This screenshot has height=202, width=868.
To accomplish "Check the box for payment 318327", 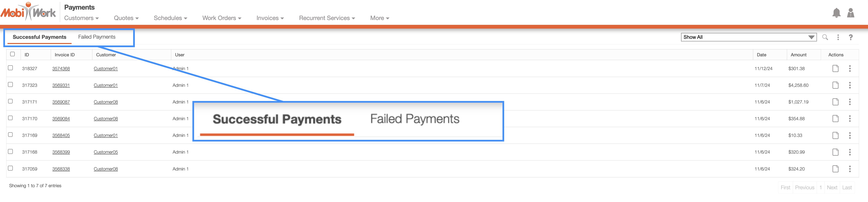I will [x=10, y=68].
